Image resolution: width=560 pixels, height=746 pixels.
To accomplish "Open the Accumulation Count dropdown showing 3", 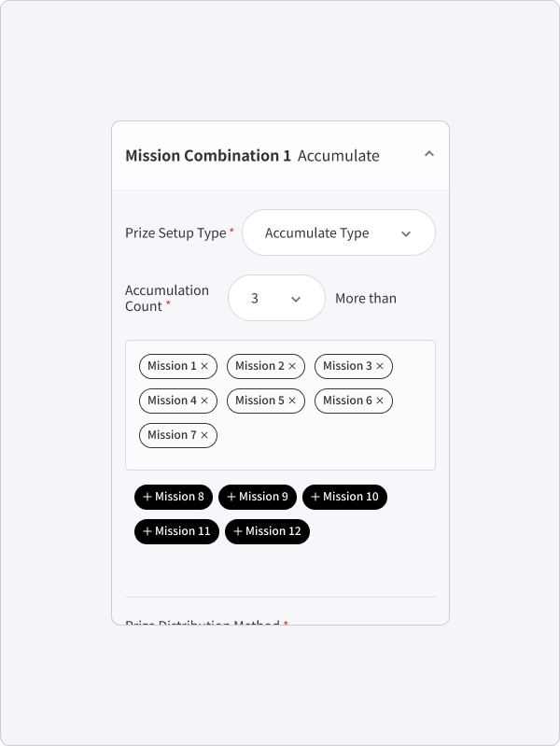I will click(276, 298).
